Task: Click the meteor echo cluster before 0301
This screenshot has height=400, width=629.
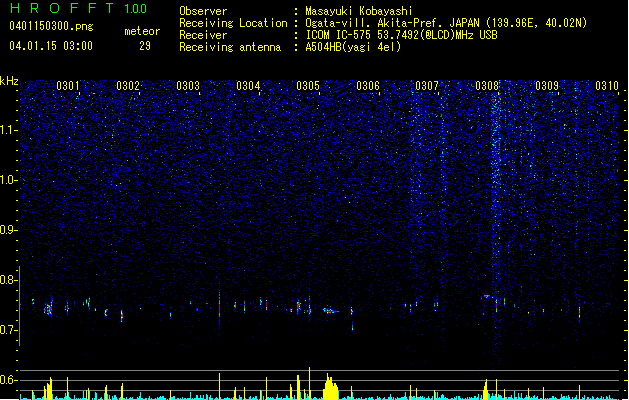Action: pos(48,309)
